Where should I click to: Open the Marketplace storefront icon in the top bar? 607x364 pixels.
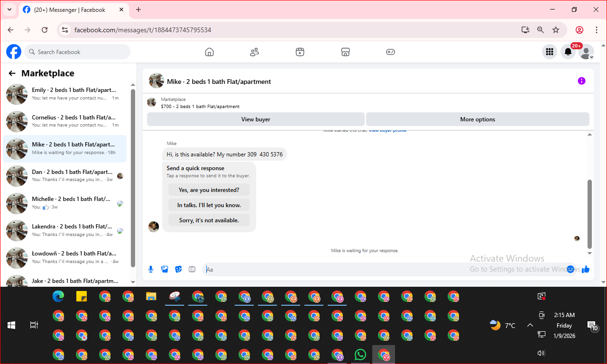[x=345, y=52]
